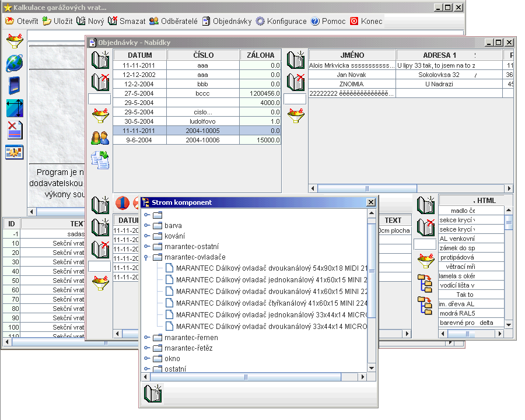
Task: Delete order using red-X book icon beside top DATUM table
Action: (100, 82)
